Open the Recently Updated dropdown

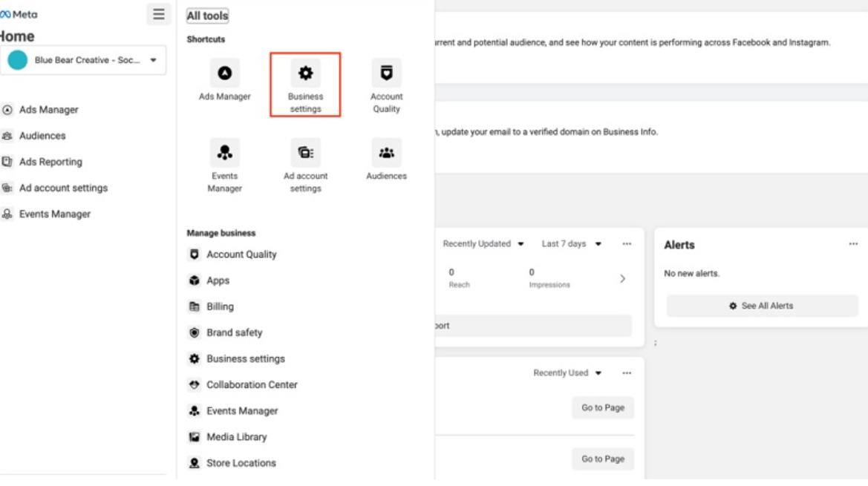tap(483, 244)
